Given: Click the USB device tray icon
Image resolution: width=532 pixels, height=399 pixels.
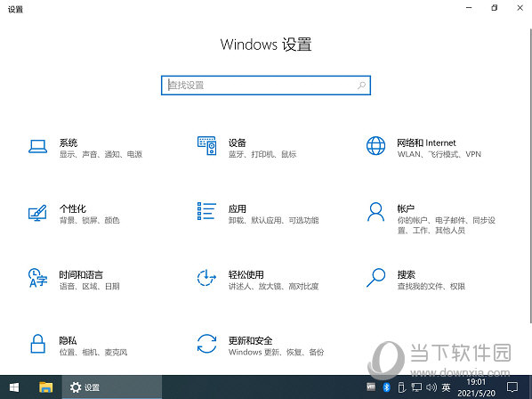Looking at the screenshot, I should click(401, 387).
